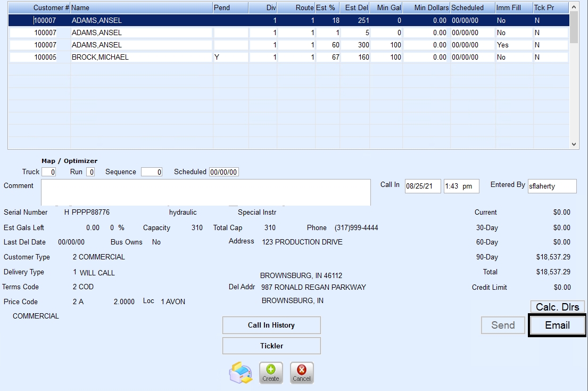Click the green Create icon button
Screen dimensions: 588x391
(271, 372)
